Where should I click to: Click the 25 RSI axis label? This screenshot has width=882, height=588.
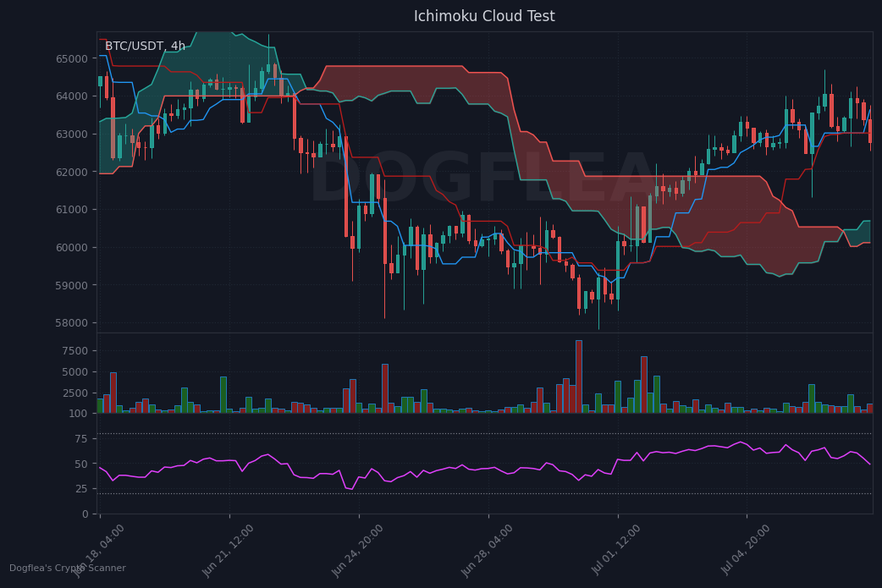81,489
